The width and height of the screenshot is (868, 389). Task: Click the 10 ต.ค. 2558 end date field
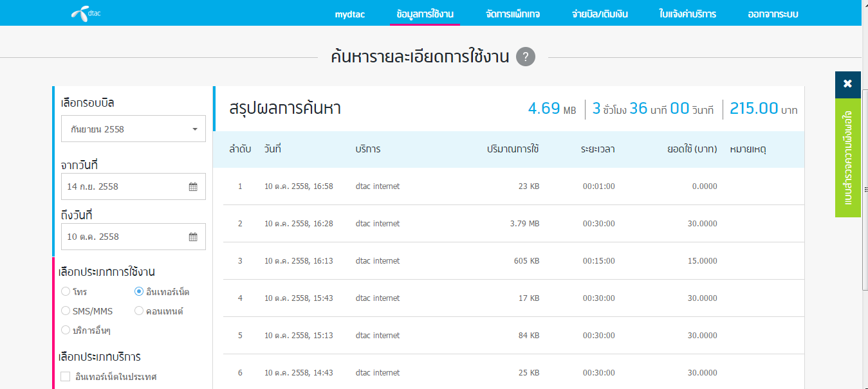(x=133, y=237)
